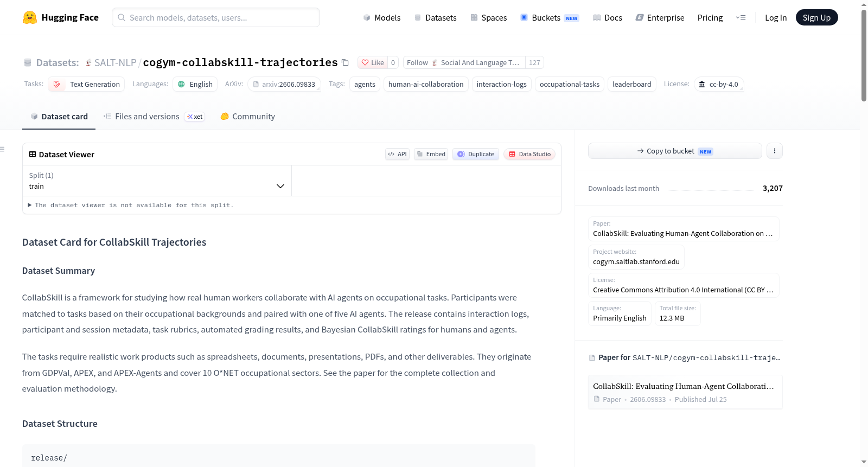Viewport: 868px width, 467px height.
Task: Open Data Studio
Action: coord(529,154)
